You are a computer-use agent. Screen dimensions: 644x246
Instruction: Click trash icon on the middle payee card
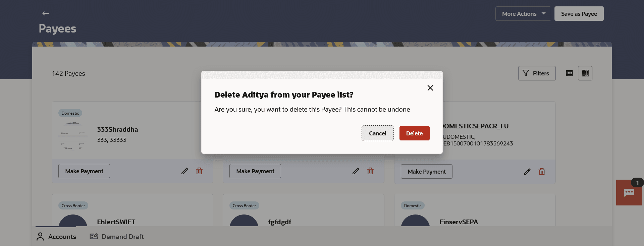[x=370, y=171]
